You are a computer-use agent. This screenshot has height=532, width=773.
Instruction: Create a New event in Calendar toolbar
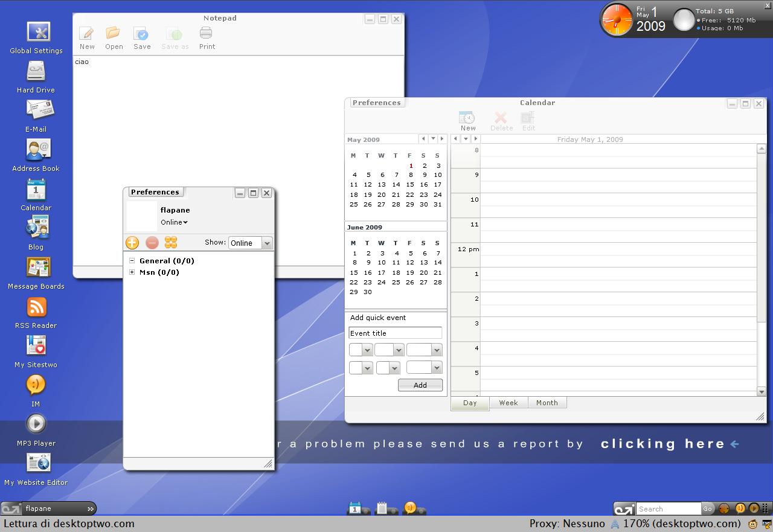coord(467,121)
